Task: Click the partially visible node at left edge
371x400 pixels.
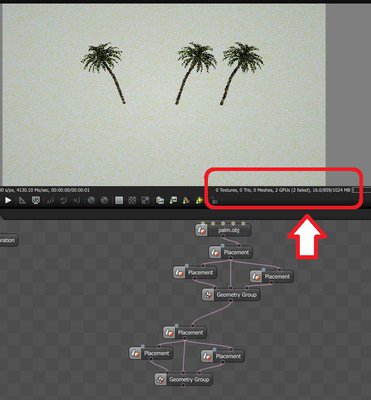Action: click(x=9, y=240)
